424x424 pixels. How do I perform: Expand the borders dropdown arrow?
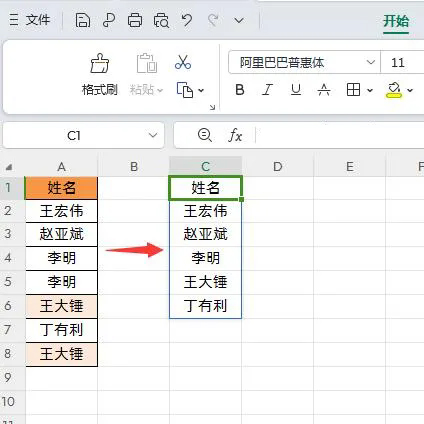tap(369, 90)
